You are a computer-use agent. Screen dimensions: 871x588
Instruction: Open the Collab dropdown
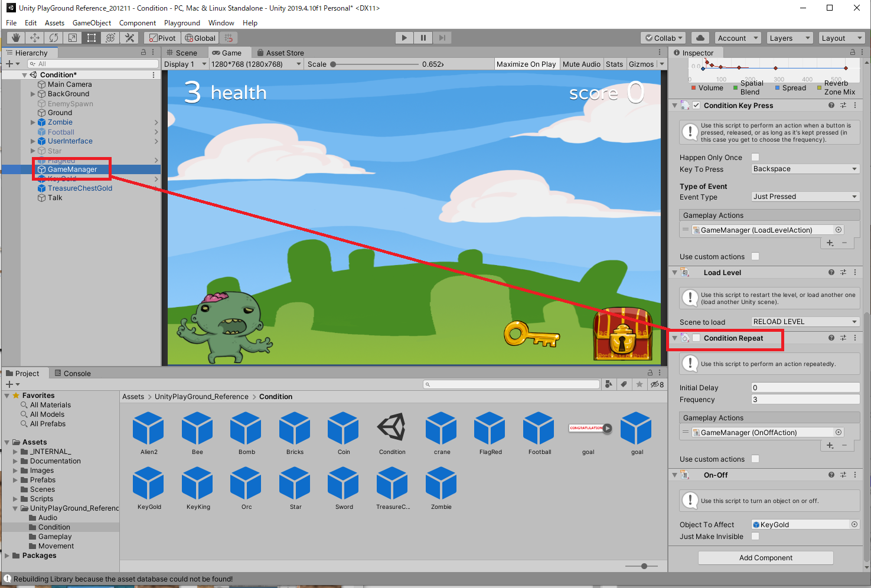tap(663, 38)
